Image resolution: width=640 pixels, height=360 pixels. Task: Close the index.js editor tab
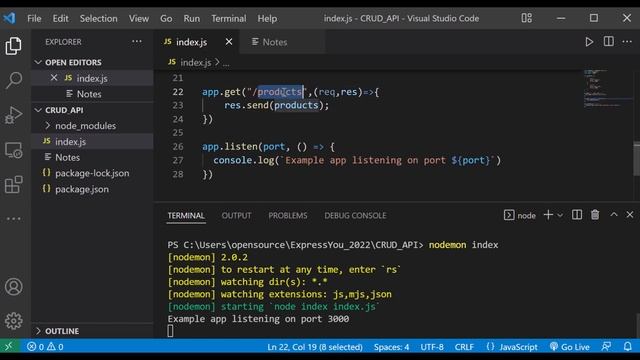pyautogui.click(x=229, y=42)
